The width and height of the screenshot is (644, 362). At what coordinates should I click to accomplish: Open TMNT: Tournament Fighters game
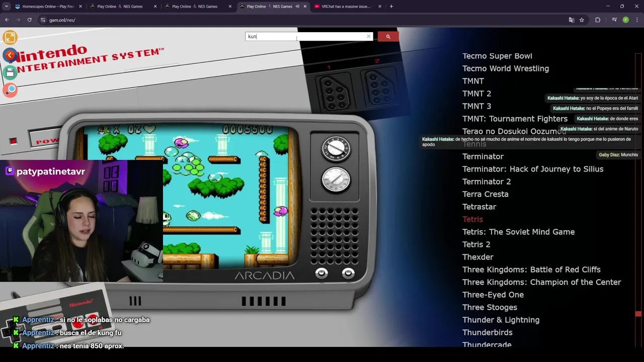tap(515, 119)
